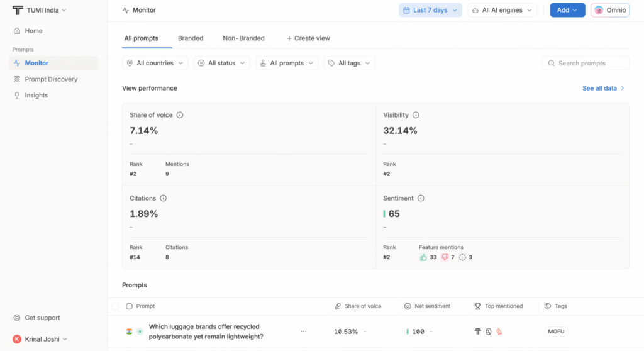The image size is (644, 351).
Task: Click the Tags column tag icon
Action: point(548,306)
